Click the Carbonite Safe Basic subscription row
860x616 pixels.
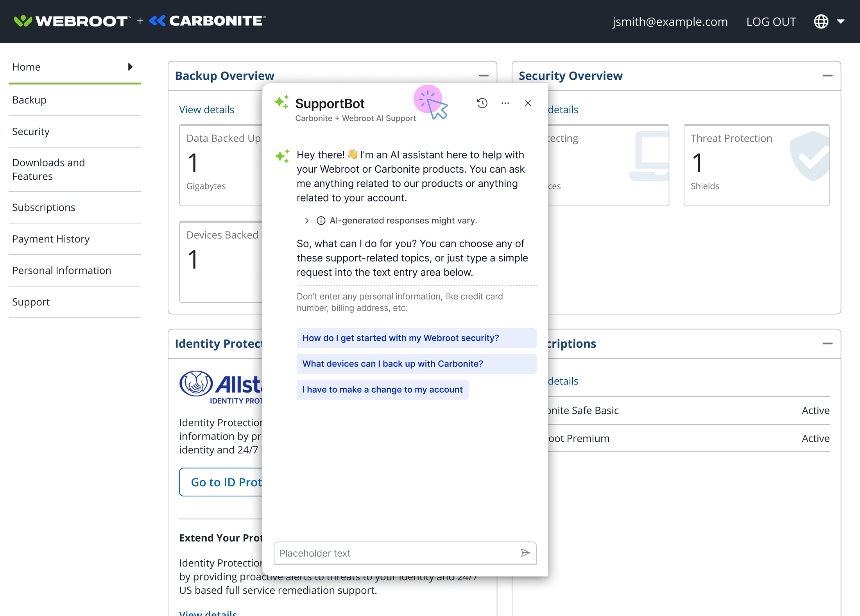tap(689, 411)
